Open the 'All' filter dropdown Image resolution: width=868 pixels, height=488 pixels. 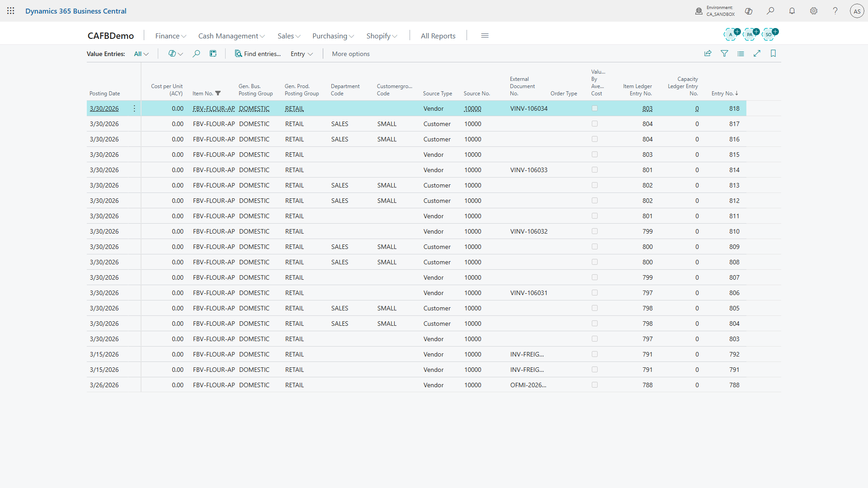click(x=141, y=53)
